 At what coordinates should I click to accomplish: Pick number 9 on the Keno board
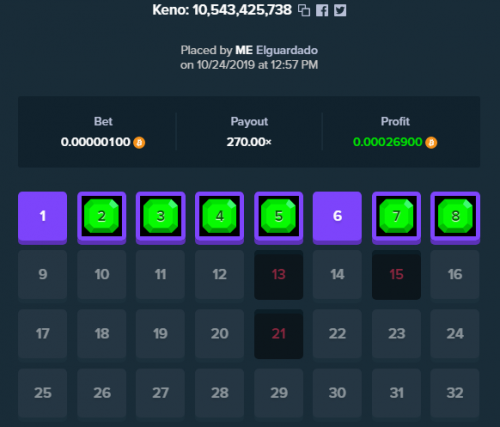(x=43, y=275)
